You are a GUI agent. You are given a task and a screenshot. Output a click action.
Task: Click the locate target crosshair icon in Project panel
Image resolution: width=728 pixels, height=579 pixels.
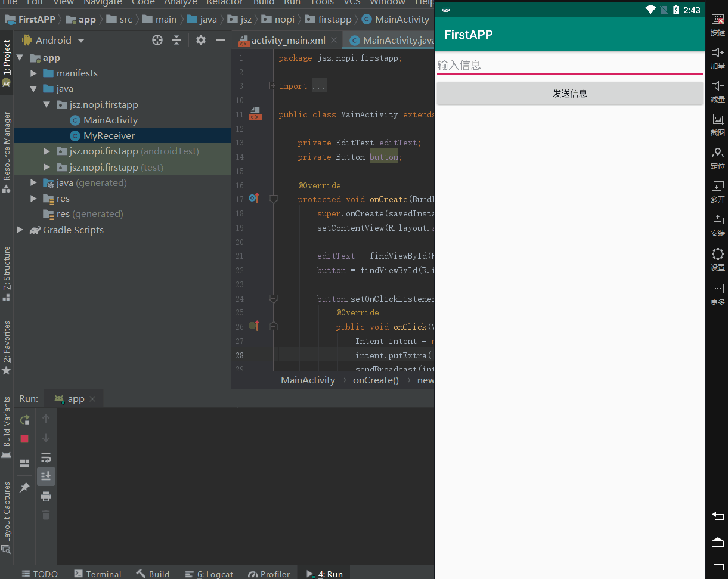(x=157, y=40)
